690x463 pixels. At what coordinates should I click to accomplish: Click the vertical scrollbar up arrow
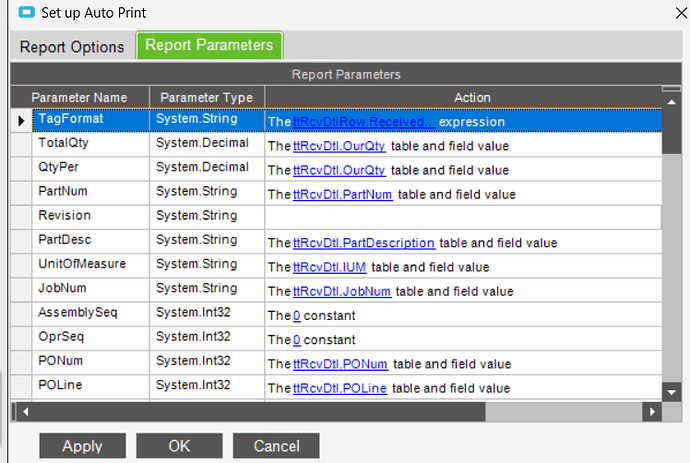pos(672,102)
